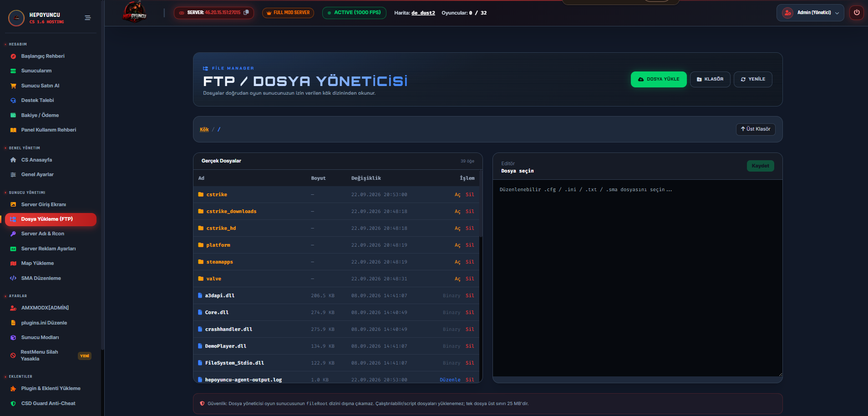This screenshot has height=416, width=868.
Task: Click the Map Yükleme map icon
Action: tap(13, 264)
